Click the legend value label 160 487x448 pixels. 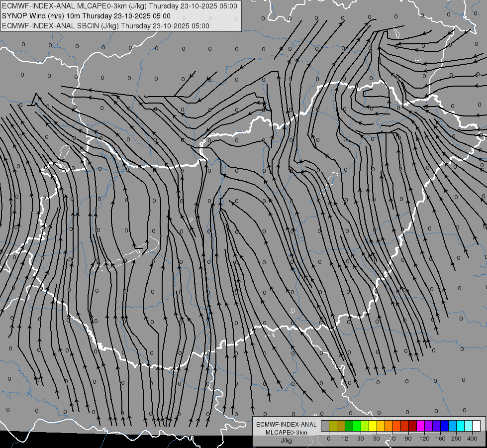pyautogui.click(x=440, y=439)
